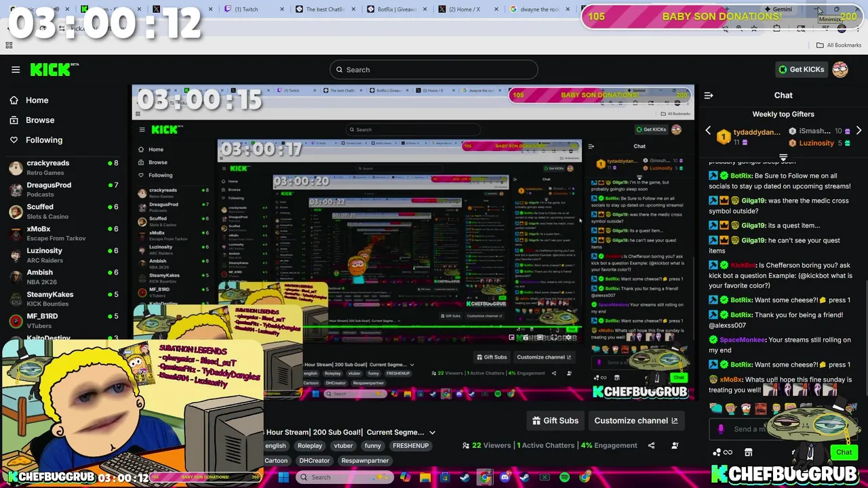This screenshot has width=868, height=488.
Task: Open Chrome apps grid icon
Action: [9, 45]
